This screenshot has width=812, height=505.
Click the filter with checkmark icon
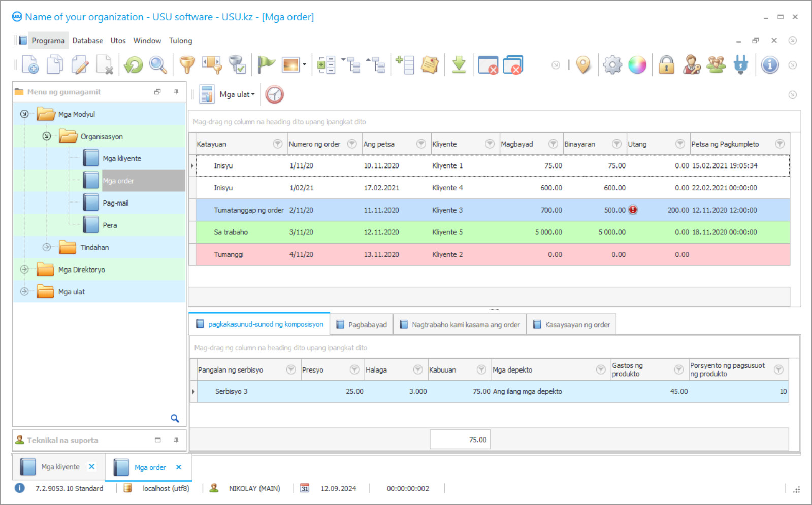pyautogui.click(x=237, y=65)
